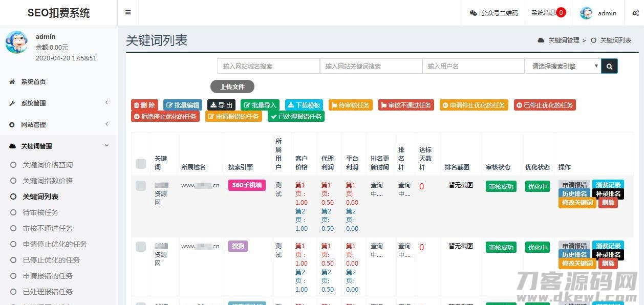Open the settings gear in top right corner
The height and width of the screenshot is (305, 644).
pos(634,12)
